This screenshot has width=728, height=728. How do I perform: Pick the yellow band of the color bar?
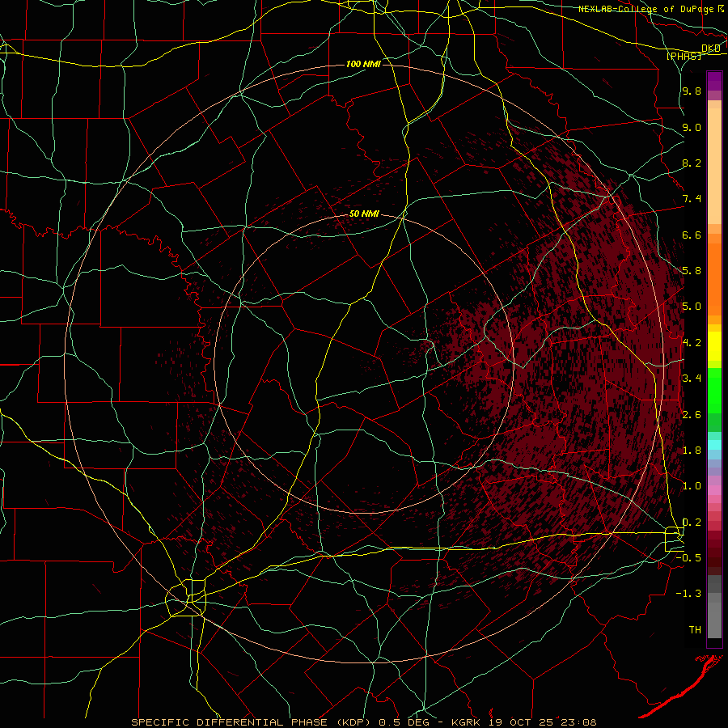[714, 346]
